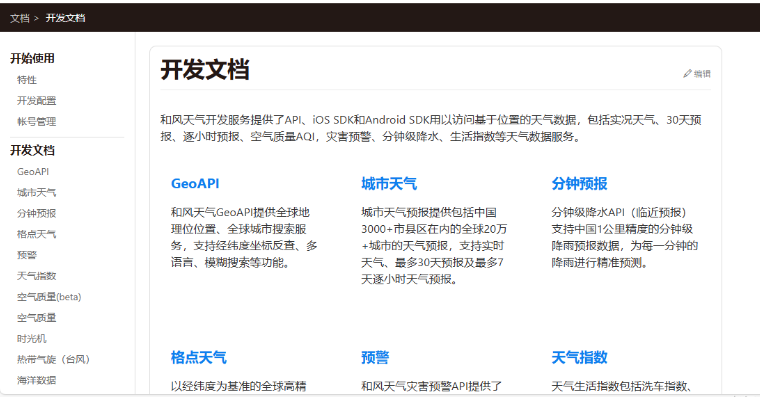Click the blue 格点天气 card heading
The width and height of the screenshot is (760, 397).
(x=198, y=358)
